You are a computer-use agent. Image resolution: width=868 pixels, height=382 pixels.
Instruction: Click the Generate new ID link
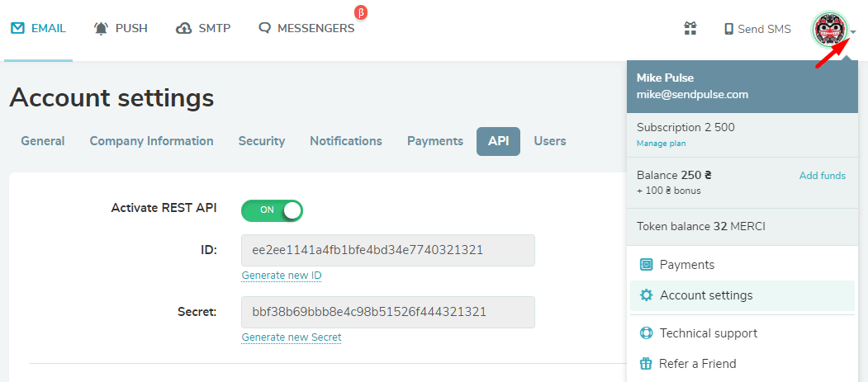point(282,276)
